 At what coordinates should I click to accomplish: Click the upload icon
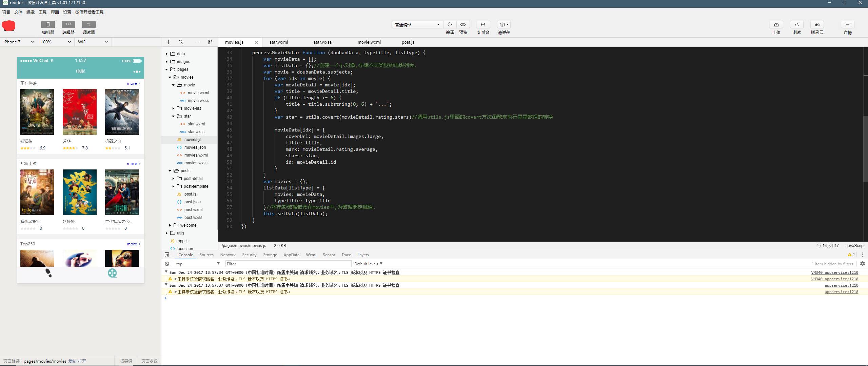[776, 24]
